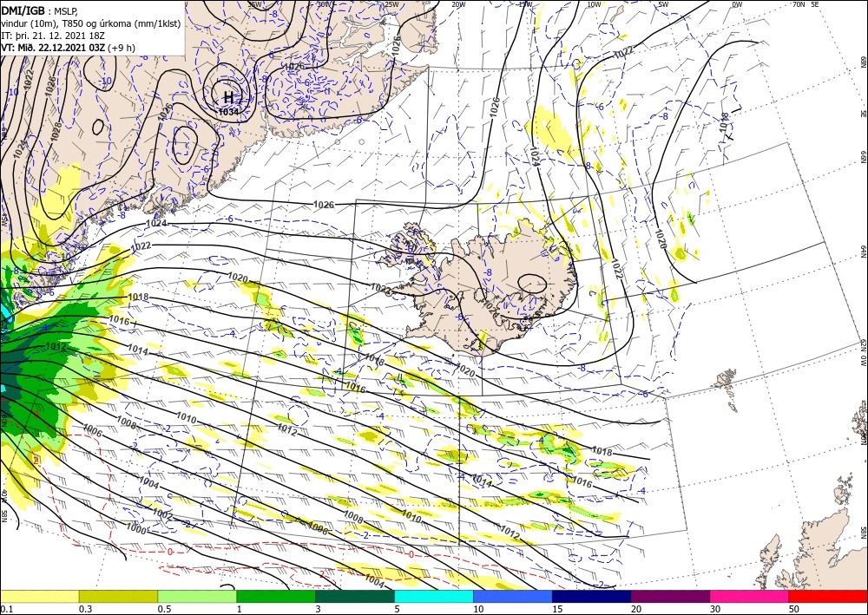This screenshot has width=868, height=615.
Task: Click the "1000" isobar label
Action: pyautogui.click(x=136, y=530)
